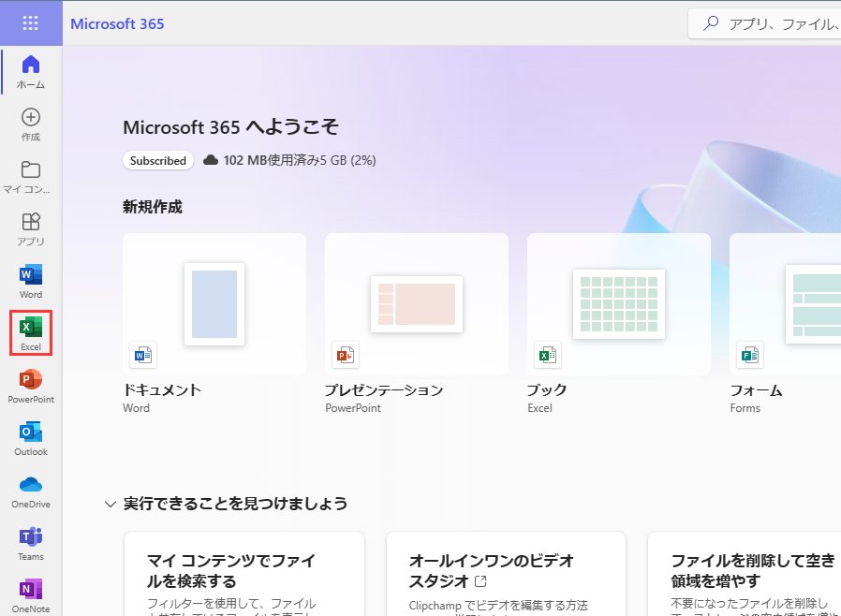Open OneDrive from the sidebar
This screenshot has height=616, width=841.
click(x=31, y=490)
